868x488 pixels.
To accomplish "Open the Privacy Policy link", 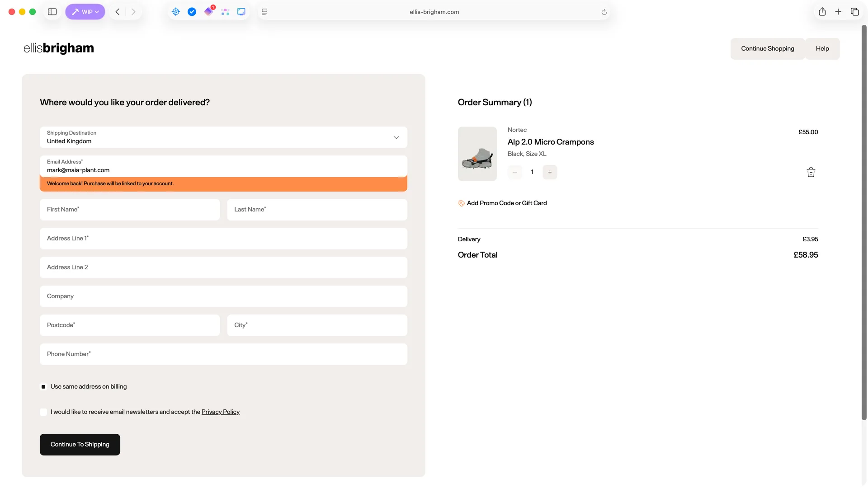I will click(220, 412).
